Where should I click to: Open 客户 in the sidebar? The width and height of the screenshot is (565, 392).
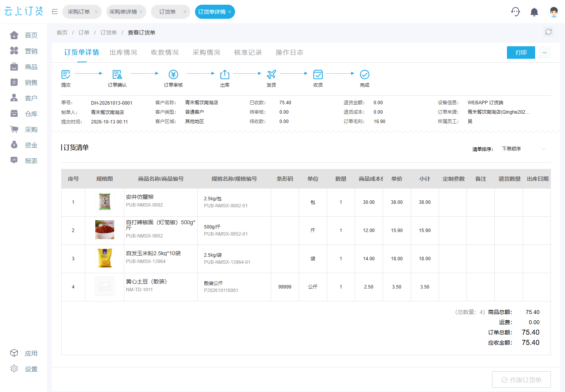pos(24,98)
